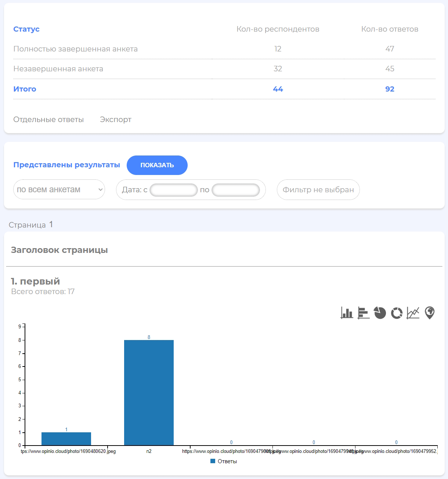This screenshot has width=448, height=479.
Task: Click 'Всего ответов: 17' text
Action: point(43,292)
